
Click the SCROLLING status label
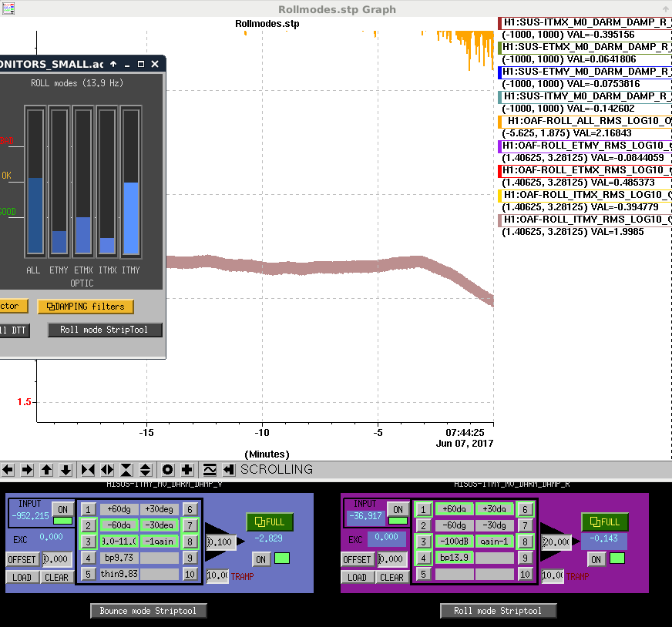pos(277,470)
